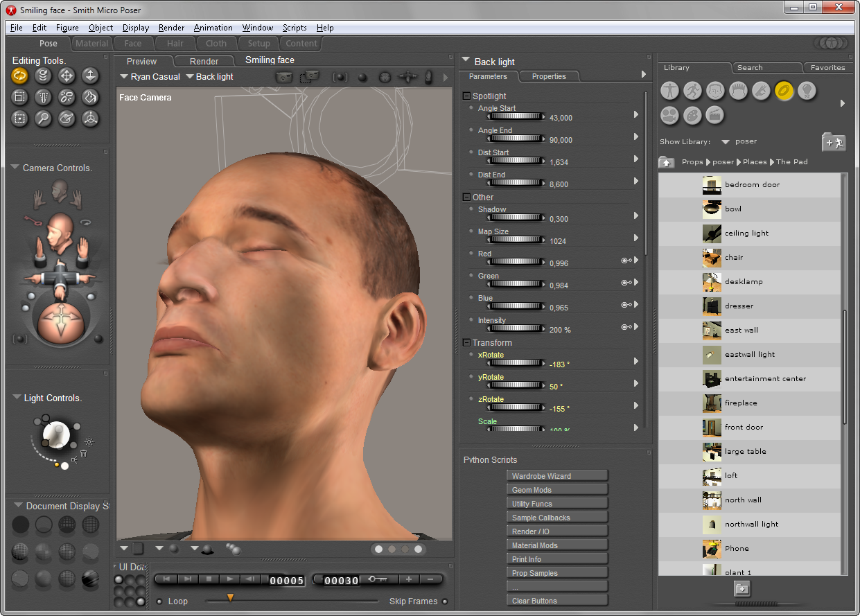
Task: Go up one library folder level
Action: coord(666,162)
